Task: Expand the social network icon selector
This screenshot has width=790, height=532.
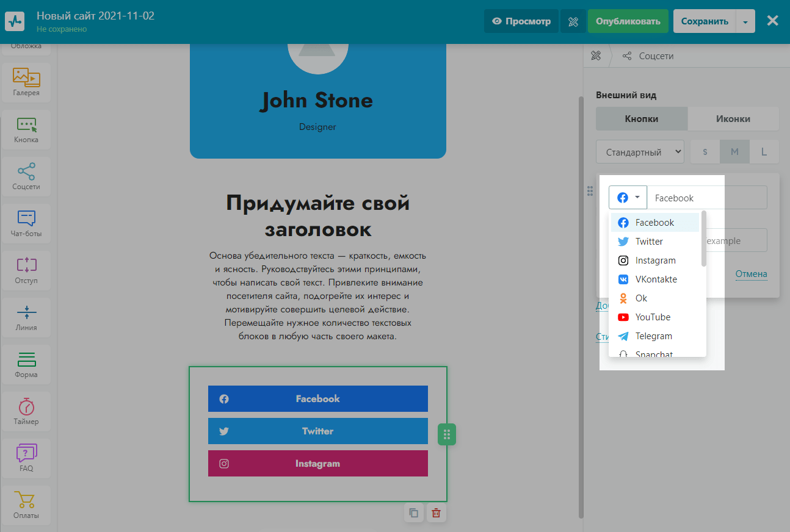Action: pyautogui.click(x=628, y=198)
